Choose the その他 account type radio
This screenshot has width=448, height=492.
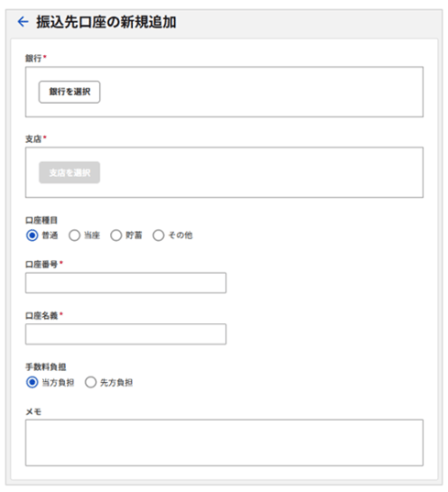[x=158, y=235]
